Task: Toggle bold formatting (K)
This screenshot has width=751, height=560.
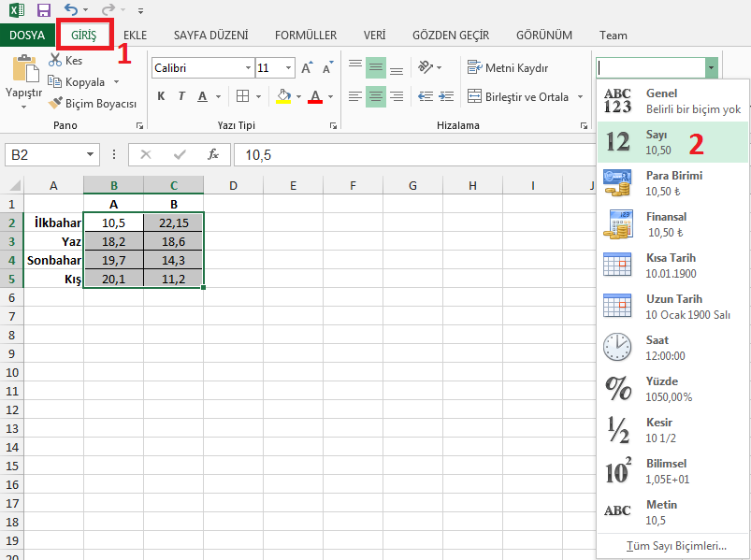Action: click(161, 96)
